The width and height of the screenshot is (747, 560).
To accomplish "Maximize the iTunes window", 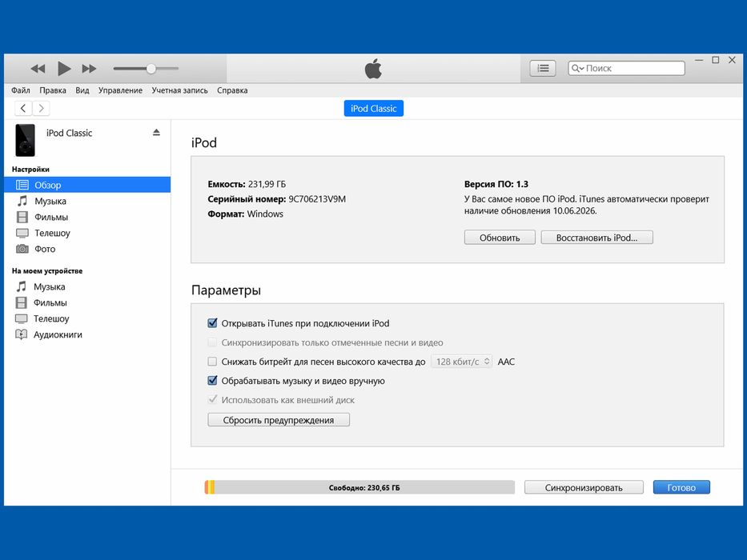I will pos(716,60).
